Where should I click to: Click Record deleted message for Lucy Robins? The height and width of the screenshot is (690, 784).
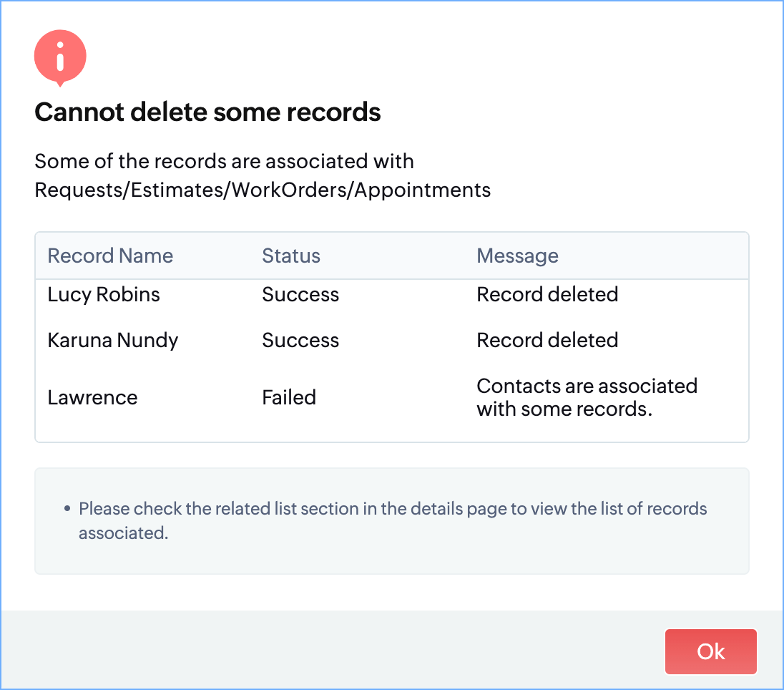[547, 294]
